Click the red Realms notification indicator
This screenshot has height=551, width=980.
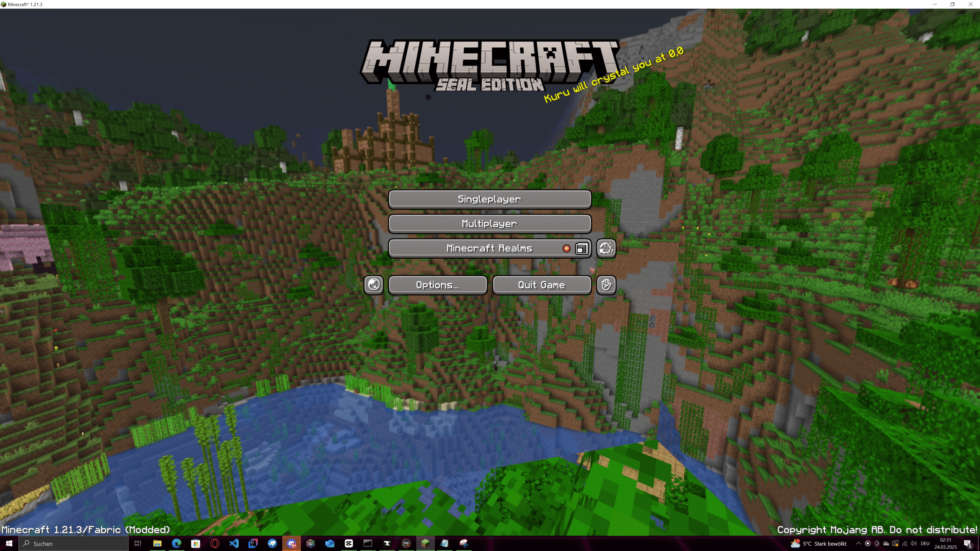point(567,248)
